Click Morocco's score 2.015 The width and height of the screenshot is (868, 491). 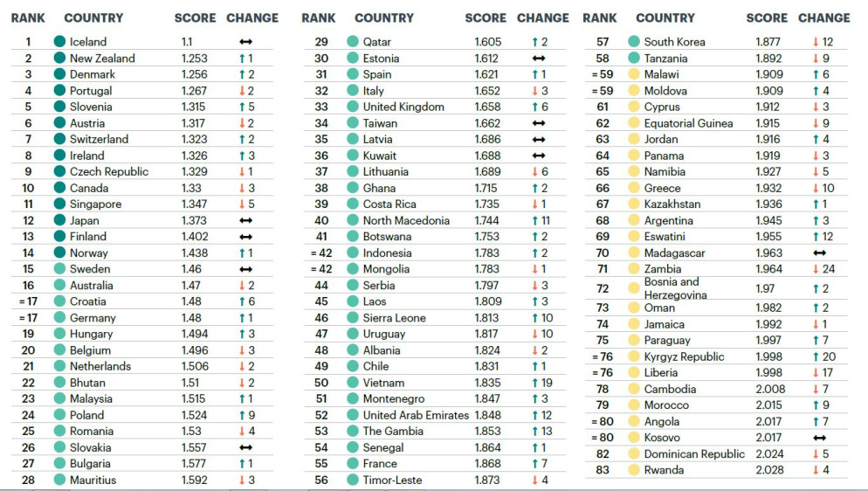pyautogui.click(x=769, y=405)
